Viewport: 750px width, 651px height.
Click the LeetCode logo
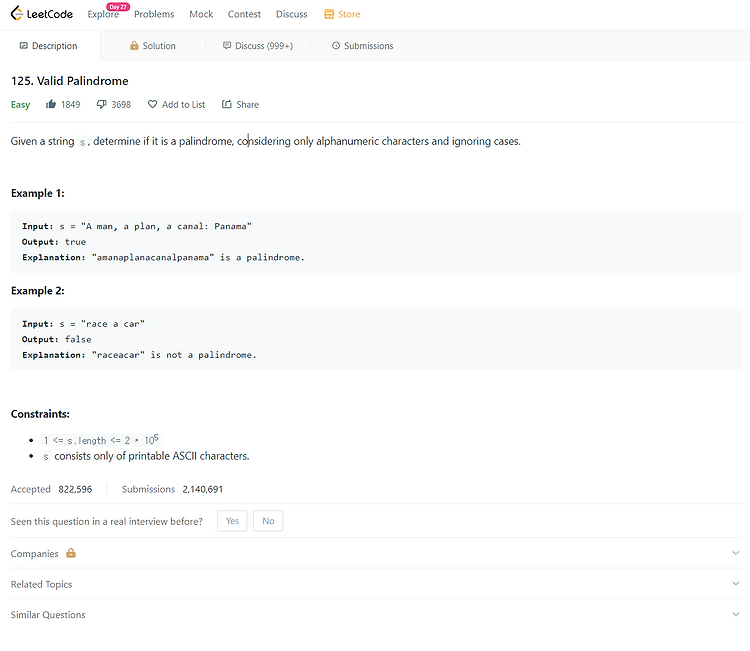(42, 13)
